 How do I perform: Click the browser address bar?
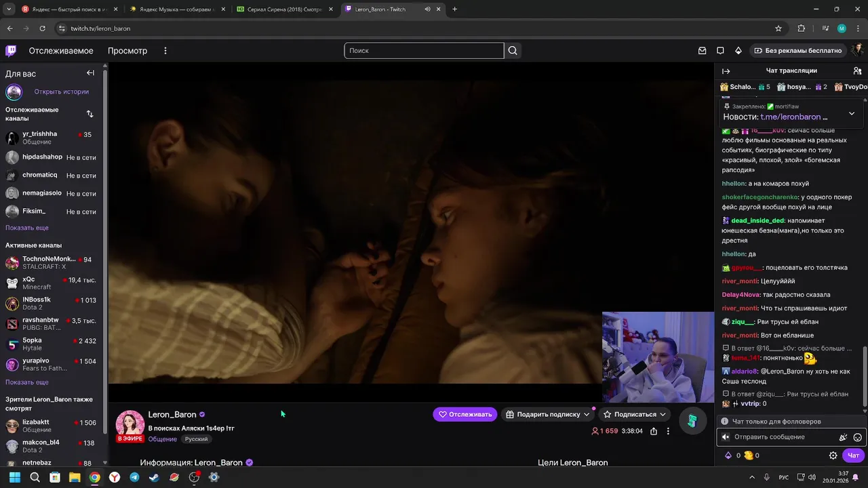(x=414, y=28)
